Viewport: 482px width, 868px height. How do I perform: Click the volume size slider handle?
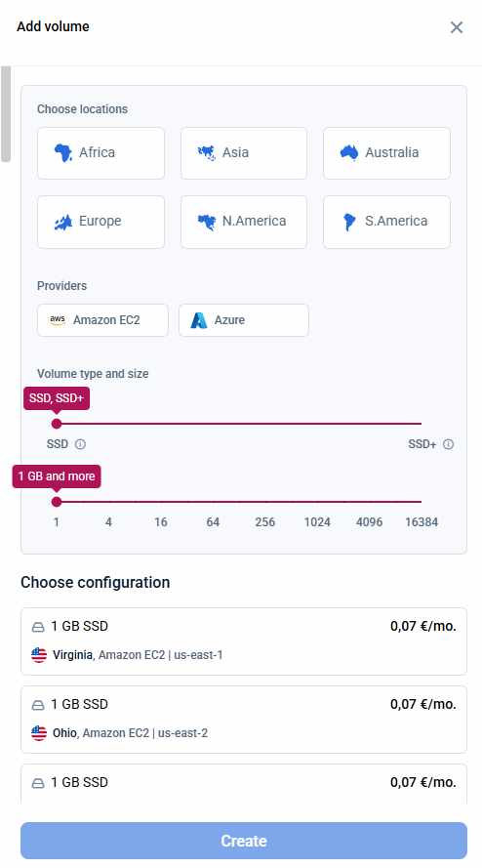(57, 502)
